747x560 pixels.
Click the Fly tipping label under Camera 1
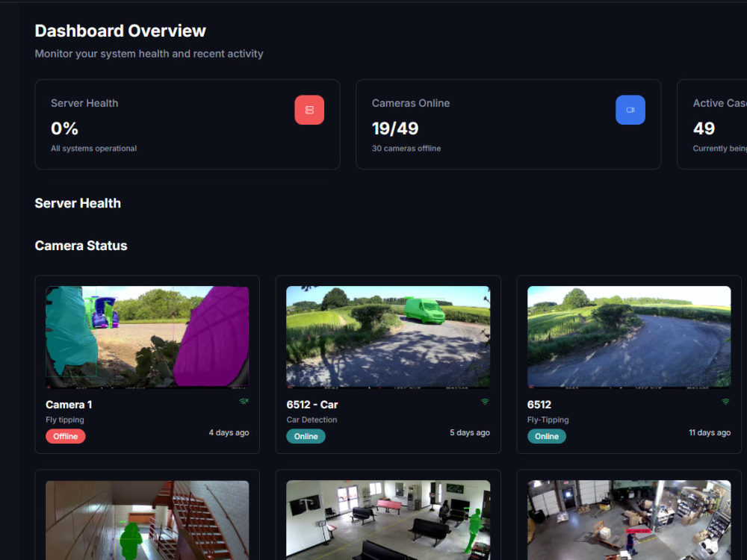(x=65, y=420)
